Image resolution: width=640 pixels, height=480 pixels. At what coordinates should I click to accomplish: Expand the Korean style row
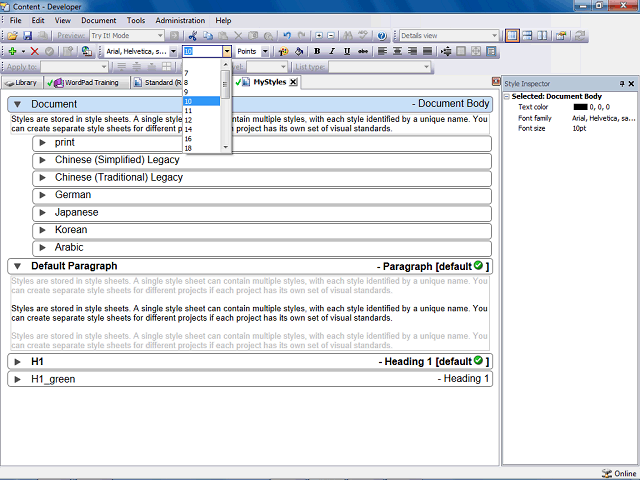42,230
